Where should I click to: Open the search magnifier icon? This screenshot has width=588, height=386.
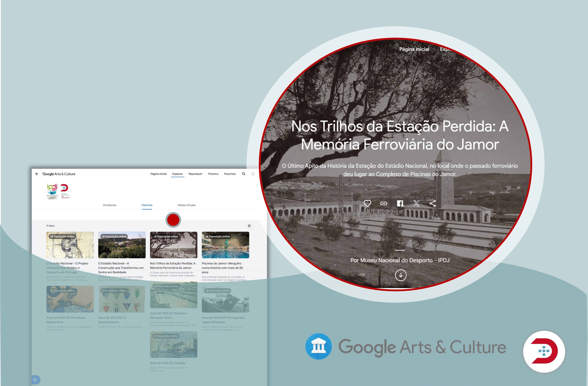coord(244,174)
